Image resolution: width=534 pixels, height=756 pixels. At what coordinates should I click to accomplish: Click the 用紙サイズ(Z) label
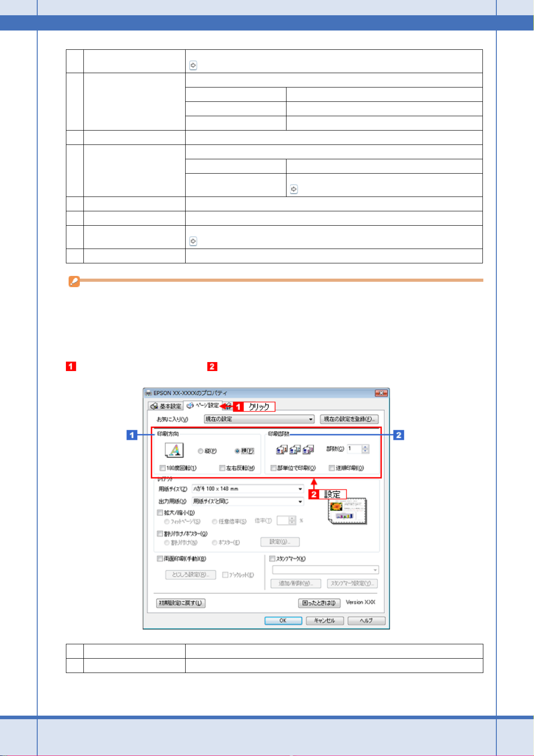[x=173, y=489]
